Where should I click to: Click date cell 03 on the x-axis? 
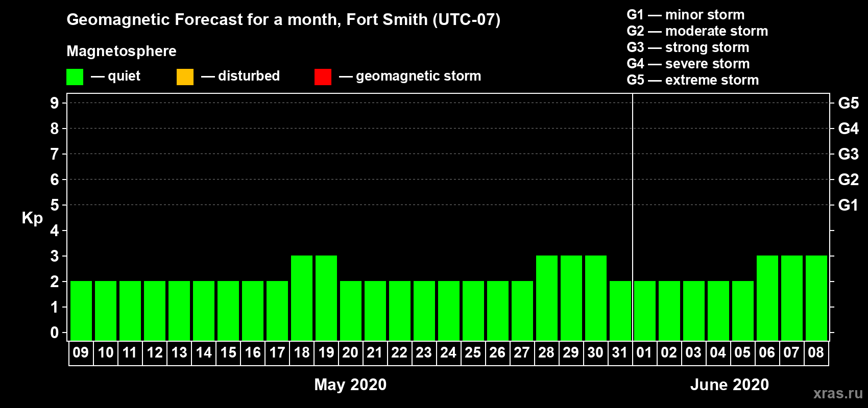click(x=694, y=353)
